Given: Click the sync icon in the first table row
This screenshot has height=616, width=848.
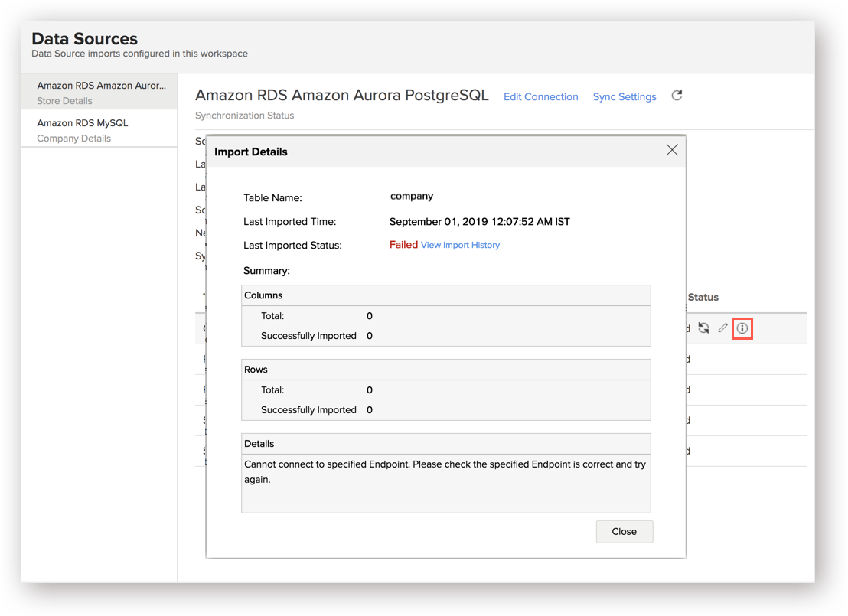Looking at the screenshot, I should (703, 328).
